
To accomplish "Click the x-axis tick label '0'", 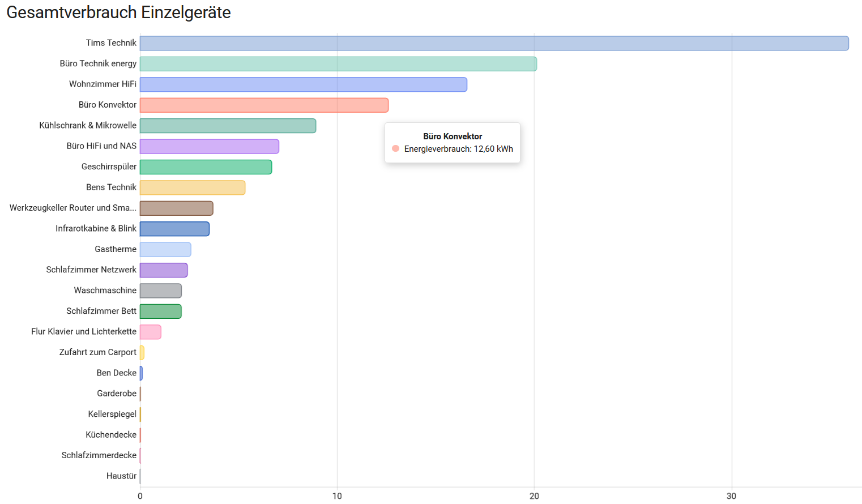I will [140, 496].
